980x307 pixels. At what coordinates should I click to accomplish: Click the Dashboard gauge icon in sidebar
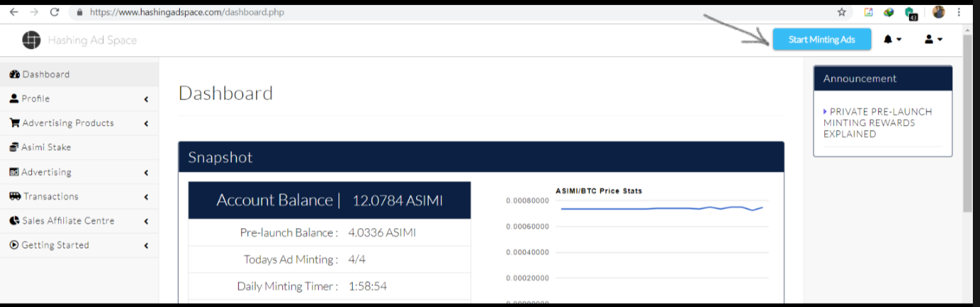coord(14,75)
